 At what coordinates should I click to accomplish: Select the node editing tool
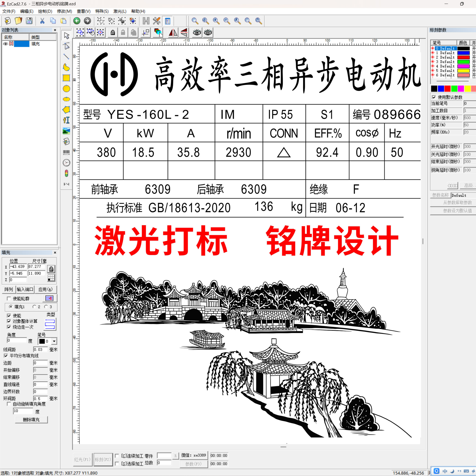click(x=66, y=46)
